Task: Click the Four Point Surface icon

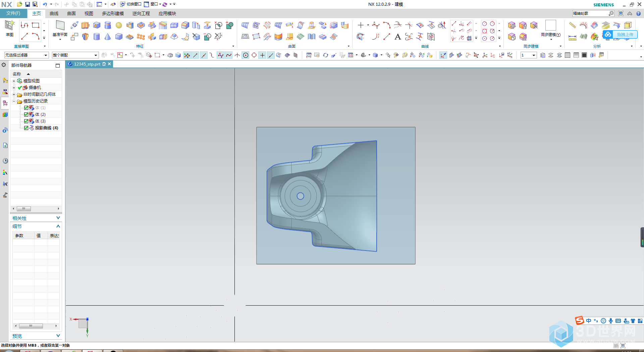Action: (256, 37)
